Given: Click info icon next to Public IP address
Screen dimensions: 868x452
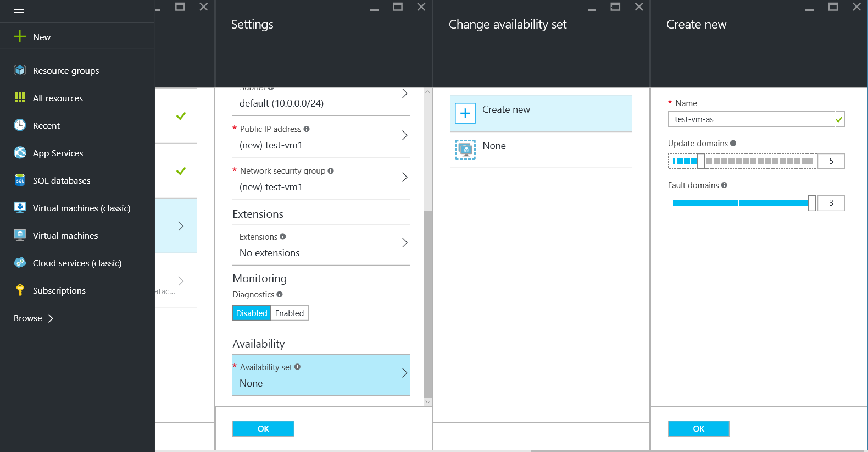Looking at the screenshot, I should coord(307,129).
